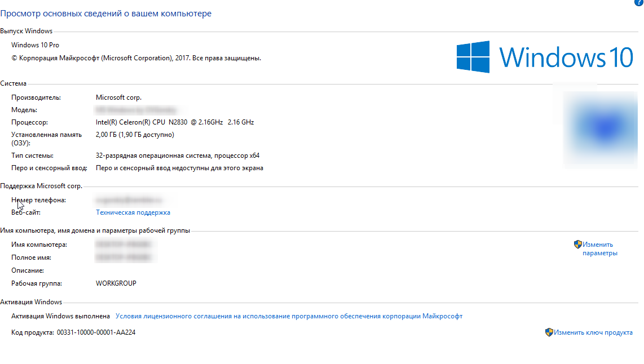Click the blurred OEM logo image
Image resolution: width=644 pixels, height=364 pixels.
[601, 129]
